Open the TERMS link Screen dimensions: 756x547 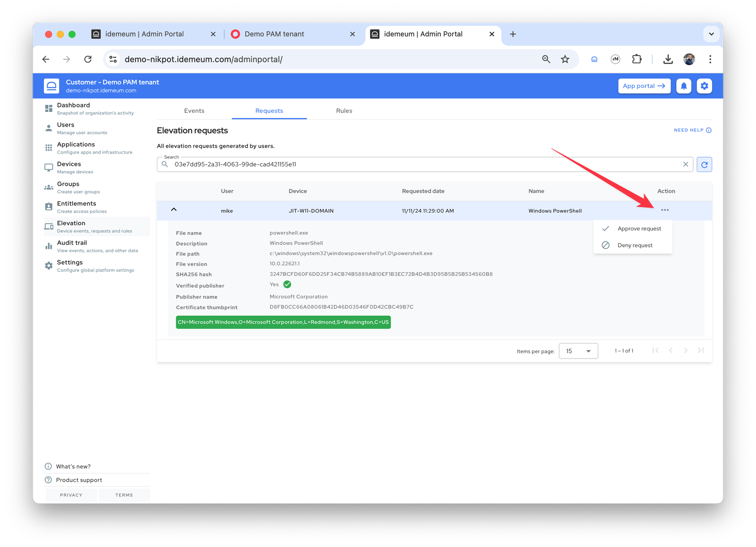coord(124,495)
